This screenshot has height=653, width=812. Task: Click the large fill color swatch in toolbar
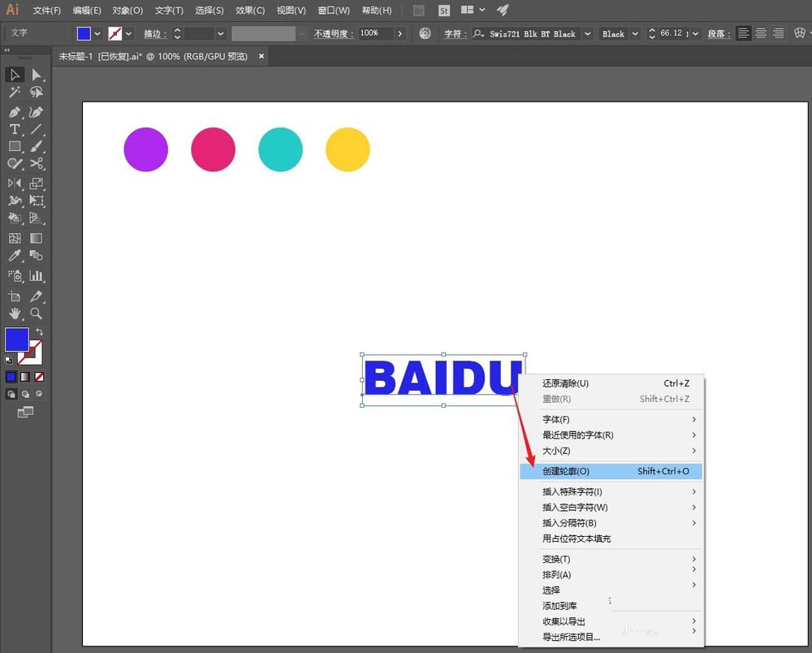click(x=16, y=339)
